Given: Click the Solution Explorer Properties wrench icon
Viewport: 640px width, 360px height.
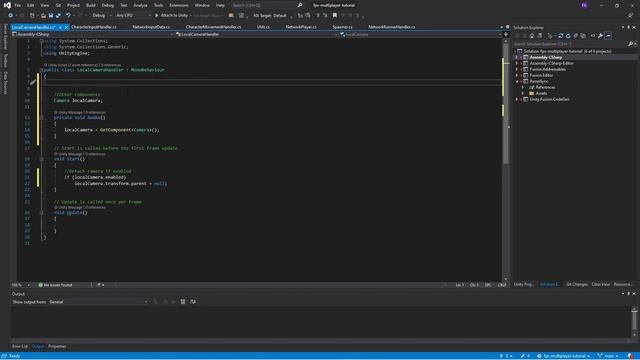Looking at the screenshot, I should tap(600, 36).
